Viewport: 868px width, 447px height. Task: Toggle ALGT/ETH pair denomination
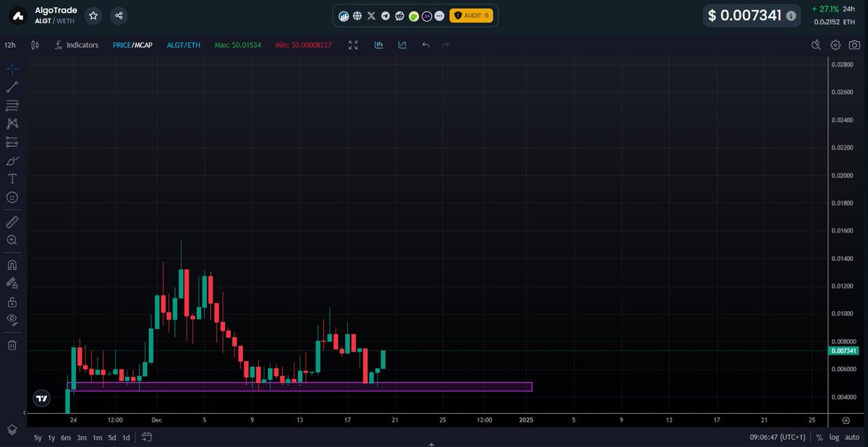pos(183,45)
